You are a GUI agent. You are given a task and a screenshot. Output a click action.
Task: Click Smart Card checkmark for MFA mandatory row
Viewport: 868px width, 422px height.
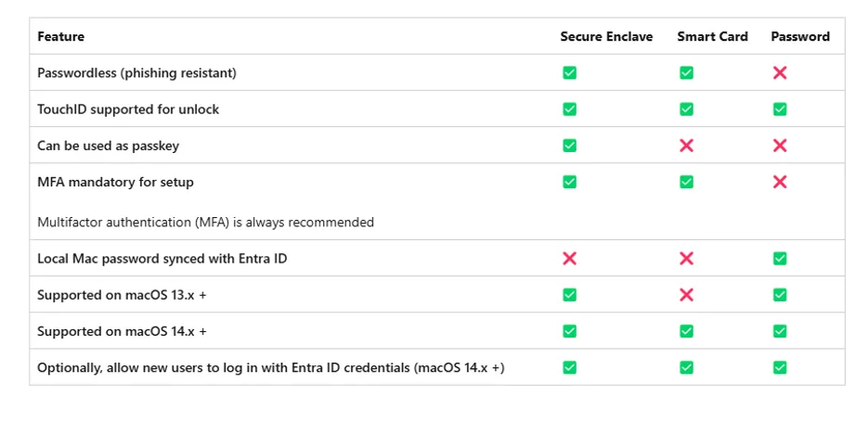pos(686,182)
